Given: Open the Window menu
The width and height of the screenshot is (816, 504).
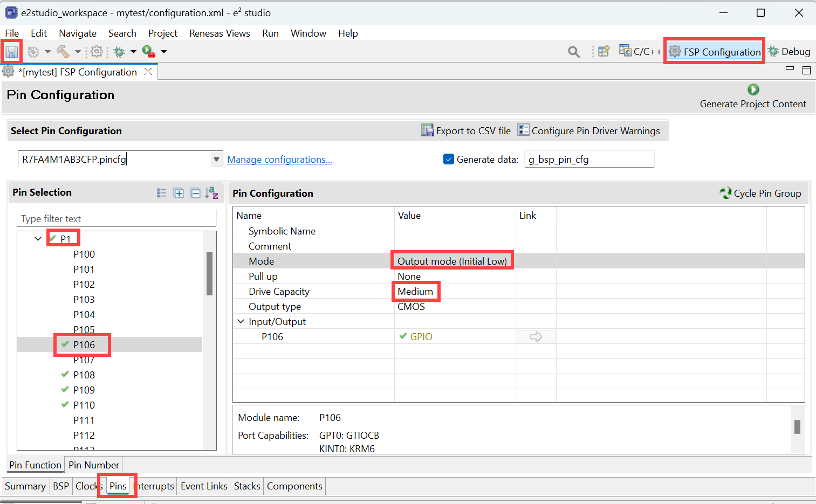Looking at the screenshot, I should pos(308,33).
